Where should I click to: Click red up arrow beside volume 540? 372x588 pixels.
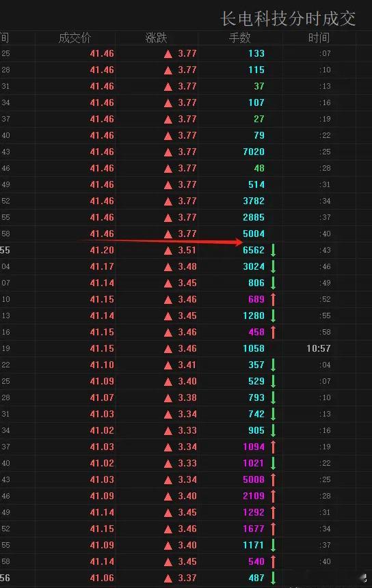tap(274, 561)
